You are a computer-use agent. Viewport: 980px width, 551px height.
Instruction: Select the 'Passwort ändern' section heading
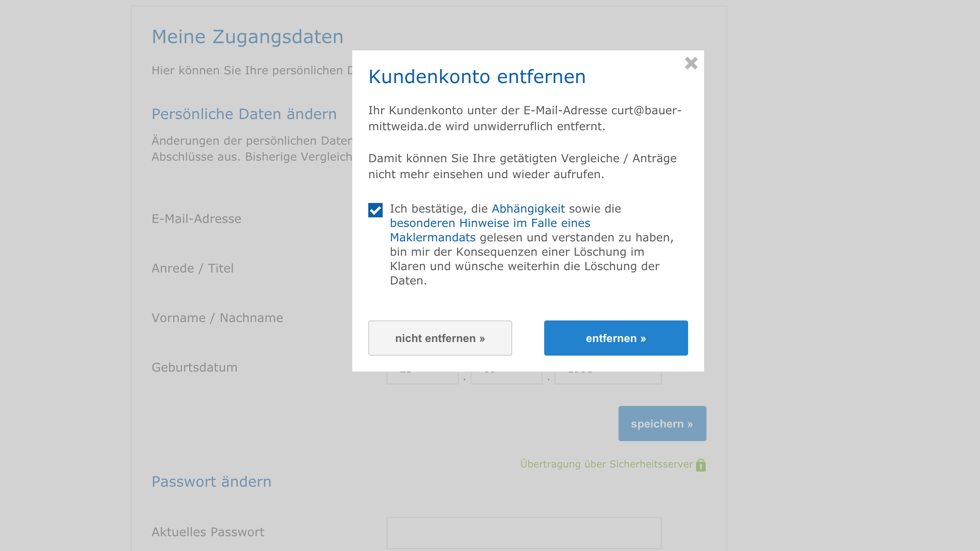[x=212, y=482]
